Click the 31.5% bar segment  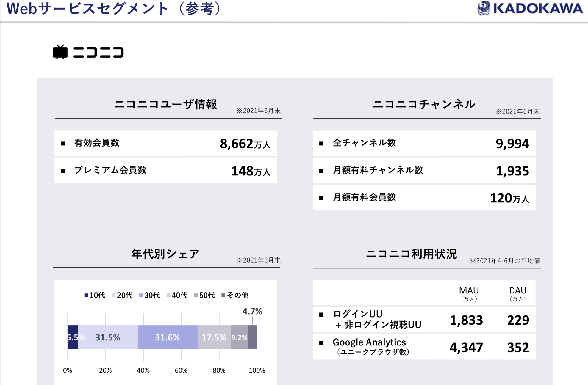click(x=108, y=337)
